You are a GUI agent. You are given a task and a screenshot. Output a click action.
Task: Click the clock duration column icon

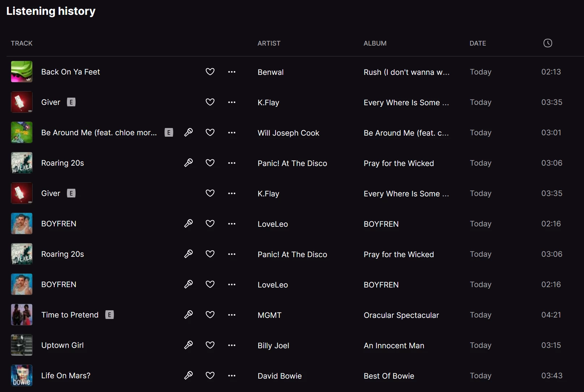(x=548, y=43)
